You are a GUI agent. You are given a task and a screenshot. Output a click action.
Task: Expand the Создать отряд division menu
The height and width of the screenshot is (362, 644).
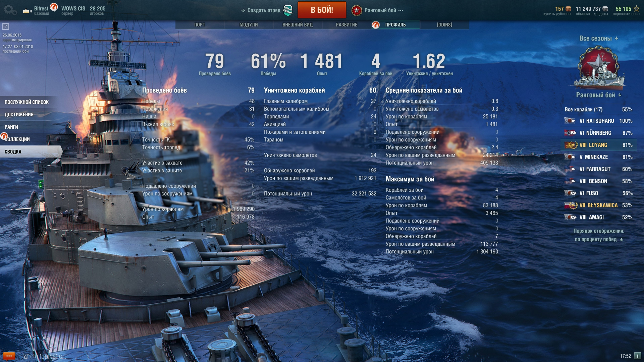[x=261, y=10]
